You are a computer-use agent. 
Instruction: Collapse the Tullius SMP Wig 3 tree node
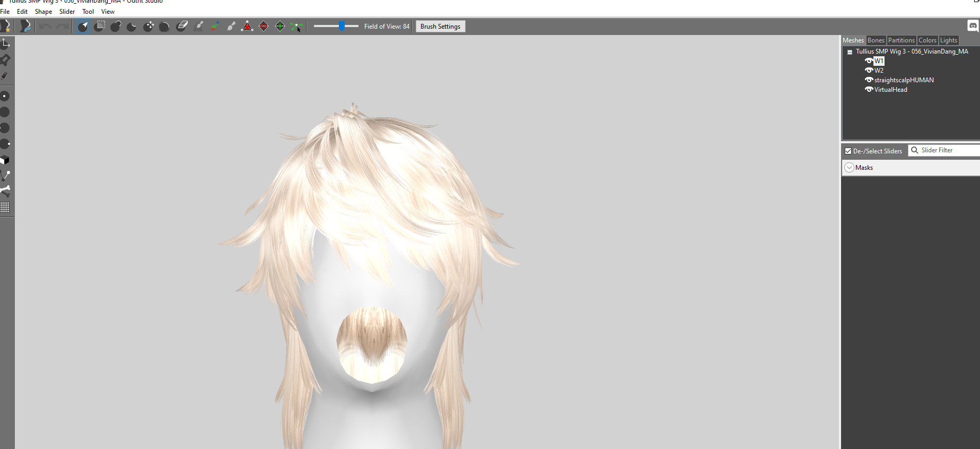click(x=850, y=52)
